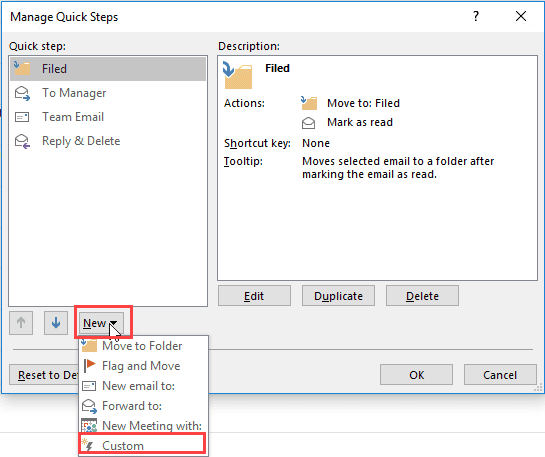Click the Reply & Delete icon
This screenshot has width=545, height=457.
pos(22,141)
